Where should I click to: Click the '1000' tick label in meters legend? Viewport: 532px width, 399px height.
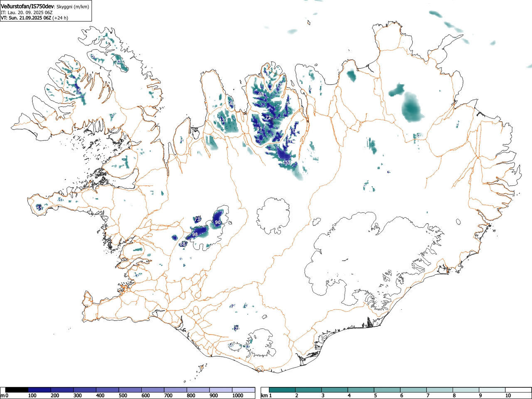tap(238, 396)
